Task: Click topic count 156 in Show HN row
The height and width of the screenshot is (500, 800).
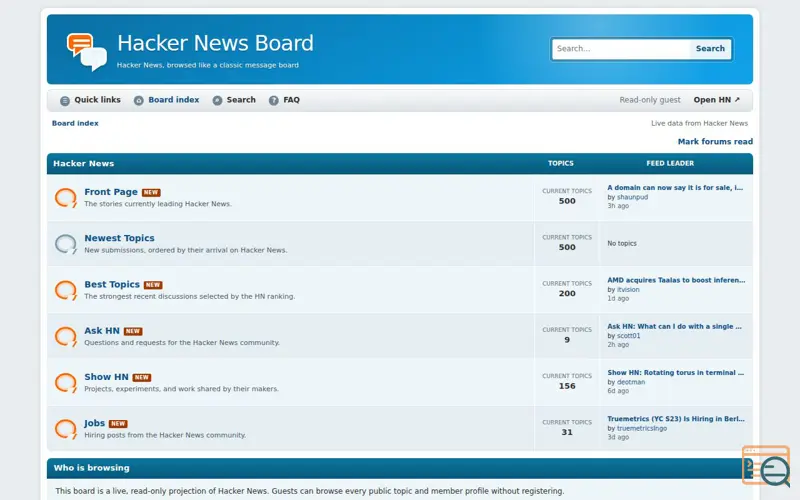Action: click(x=567, y=386)
